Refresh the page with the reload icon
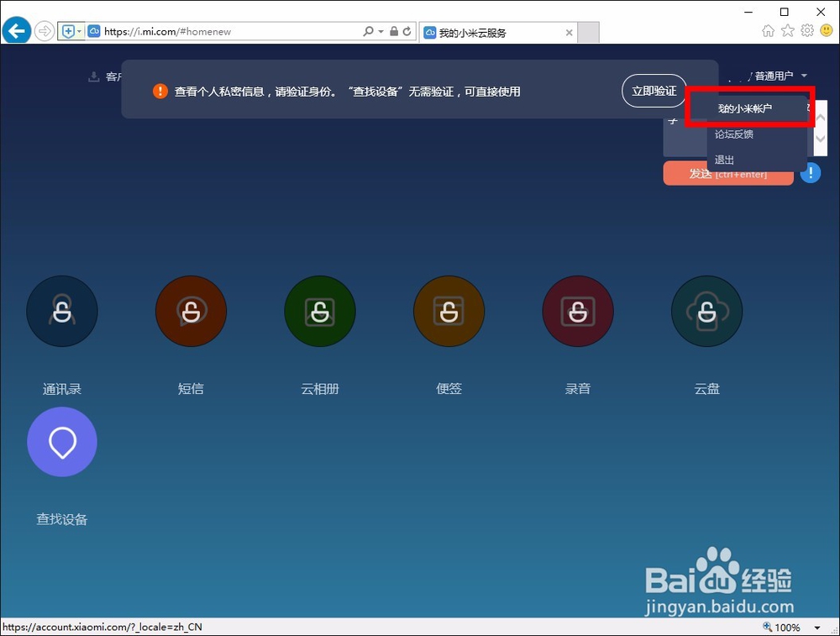The image size is (840, 636). (407, 31)
